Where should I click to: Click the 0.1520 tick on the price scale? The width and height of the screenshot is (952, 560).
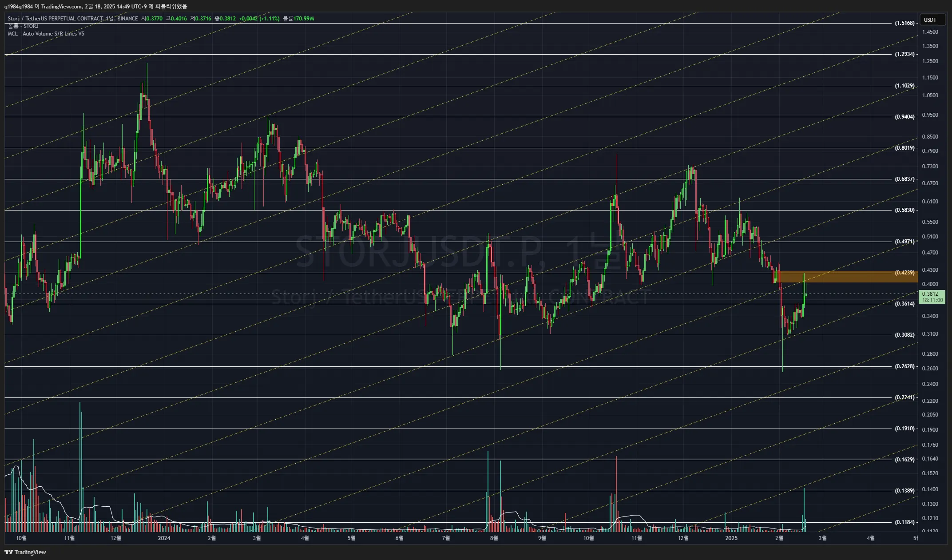(x=930, y=473)
